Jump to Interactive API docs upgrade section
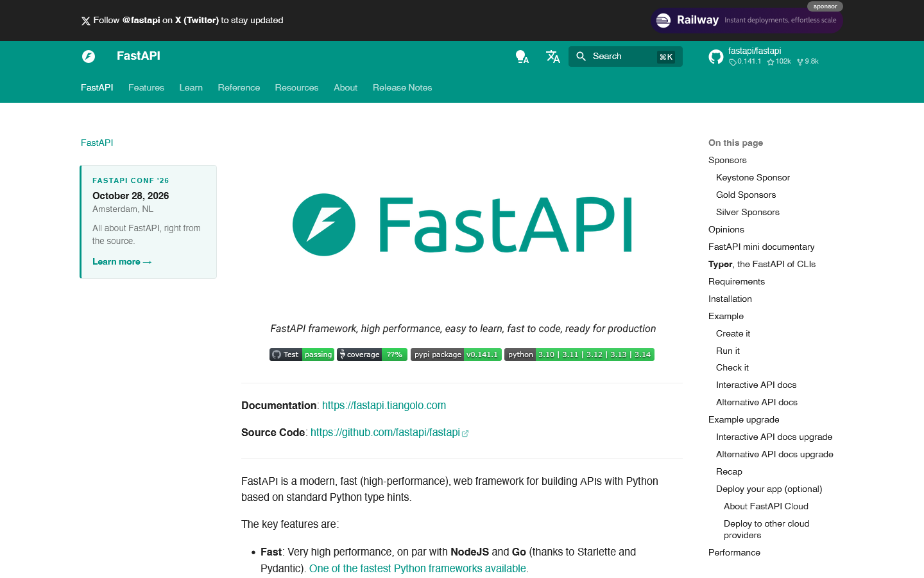Viewport: 924px width, 578px height. click(774, 437)
